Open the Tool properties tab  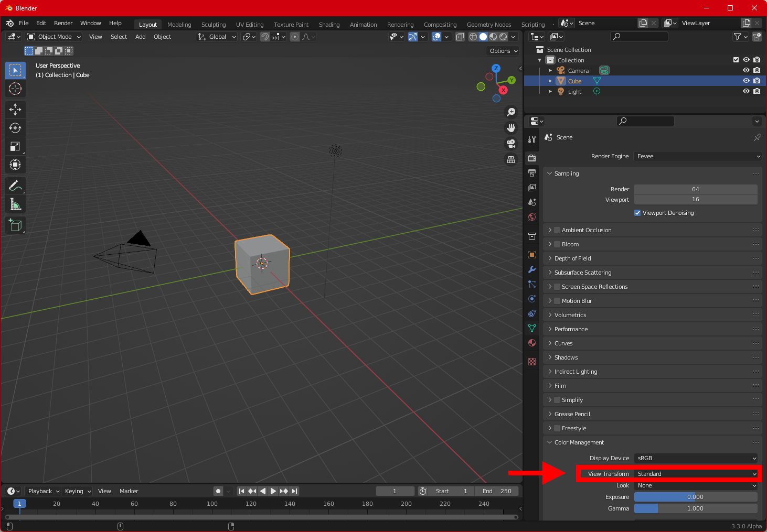coord(532,139)
